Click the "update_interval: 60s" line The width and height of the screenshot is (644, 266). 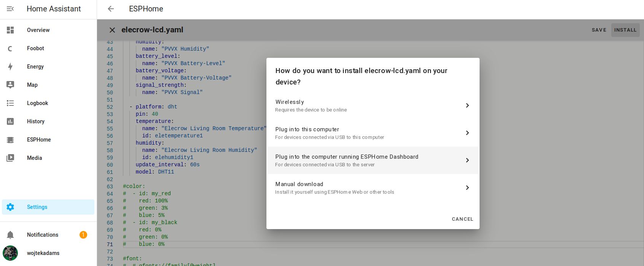coord(167,165)
